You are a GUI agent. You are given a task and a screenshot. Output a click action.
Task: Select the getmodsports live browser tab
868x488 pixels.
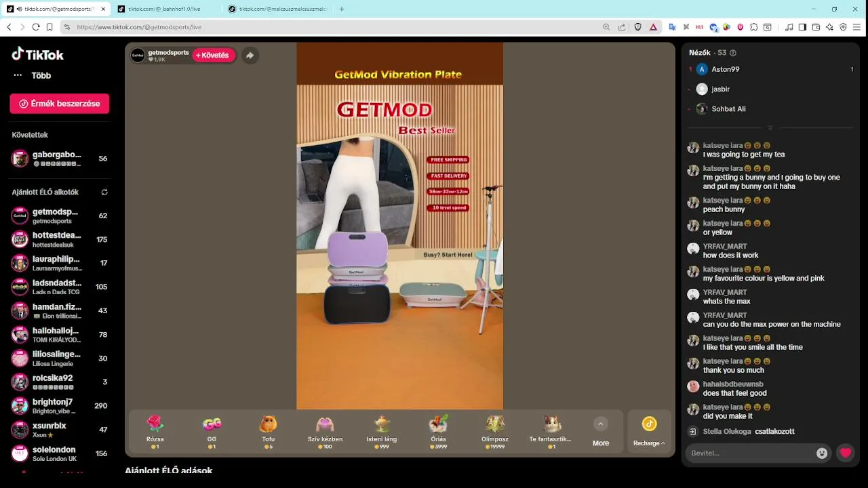56,9
